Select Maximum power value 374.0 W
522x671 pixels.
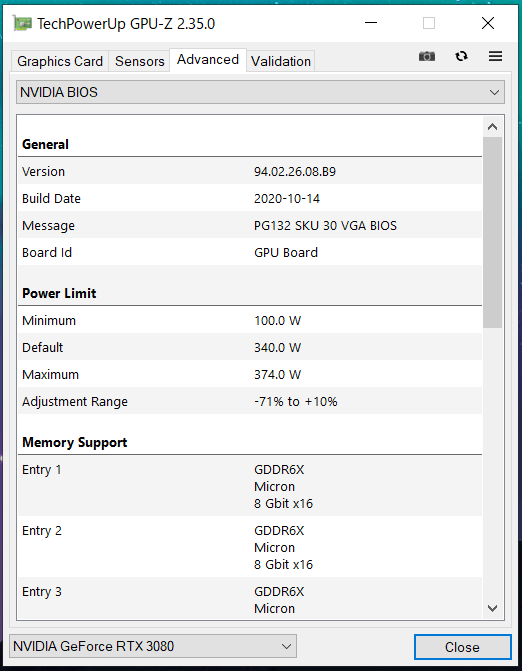277,374
